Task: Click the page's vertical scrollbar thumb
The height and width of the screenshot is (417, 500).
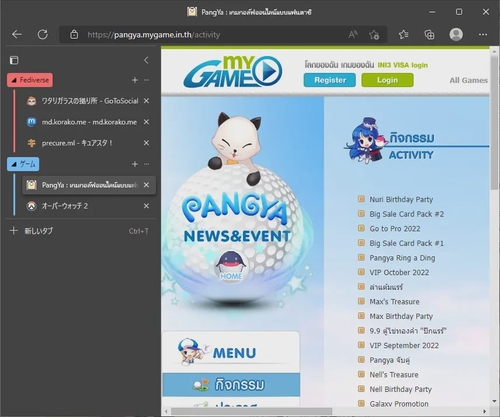Action: (x=494, y=123)
